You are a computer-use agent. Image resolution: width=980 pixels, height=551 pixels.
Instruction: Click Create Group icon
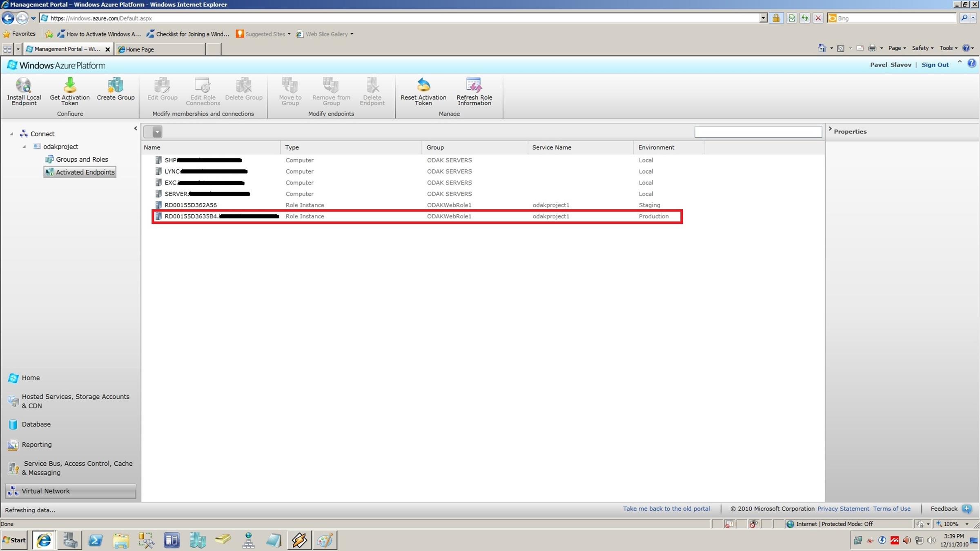(116, 85)
